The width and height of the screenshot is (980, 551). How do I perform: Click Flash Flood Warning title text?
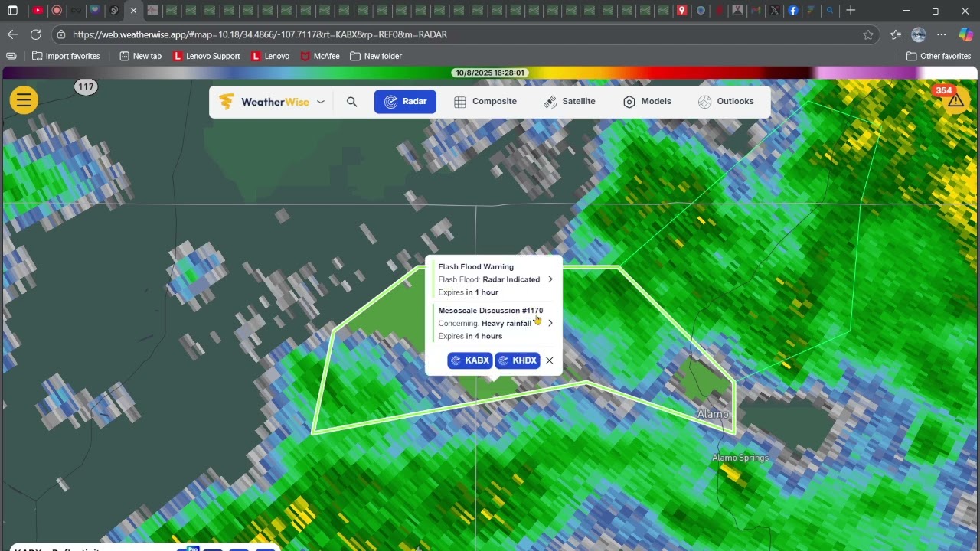(x=475, y=267)
